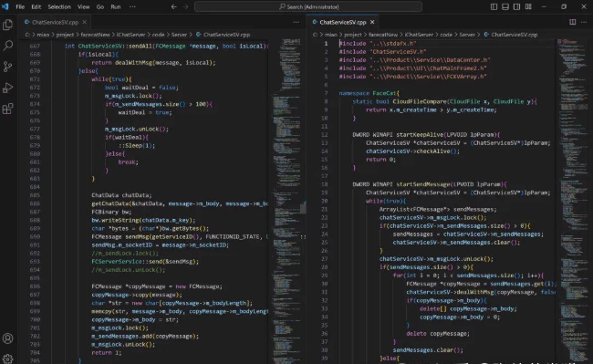Open the View menu
The height and width of the screenshot is (364, 593).
83,6
